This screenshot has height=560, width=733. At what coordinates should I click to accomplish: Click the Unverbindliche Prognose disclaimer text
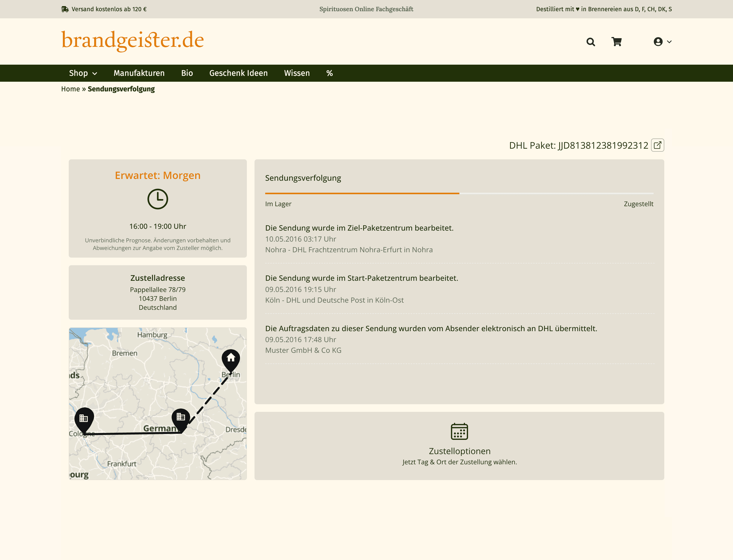point(158,244)
